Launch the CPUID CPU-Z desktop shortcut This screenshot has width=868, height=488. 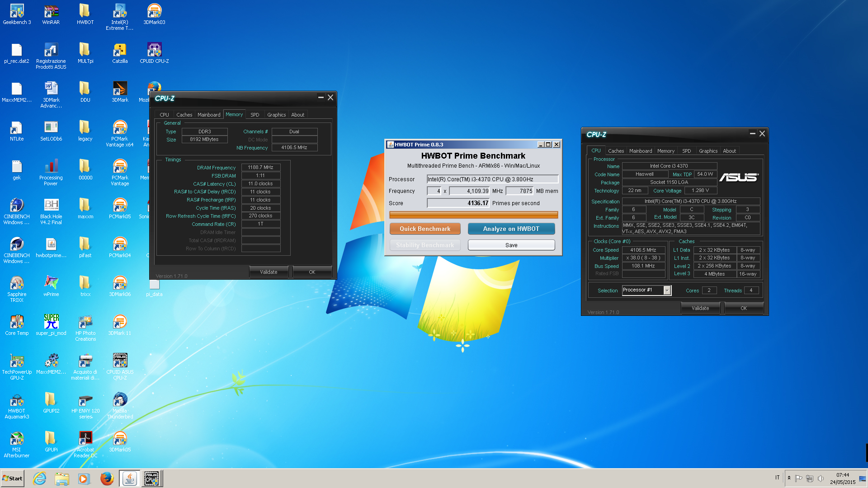154,53
